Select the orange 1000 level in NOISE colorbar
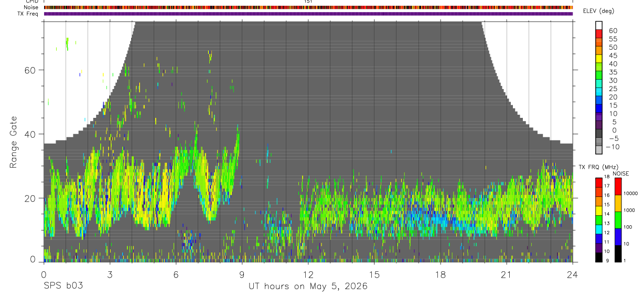Viewport: 644px width, 297px height. click(x=618, y=203)
